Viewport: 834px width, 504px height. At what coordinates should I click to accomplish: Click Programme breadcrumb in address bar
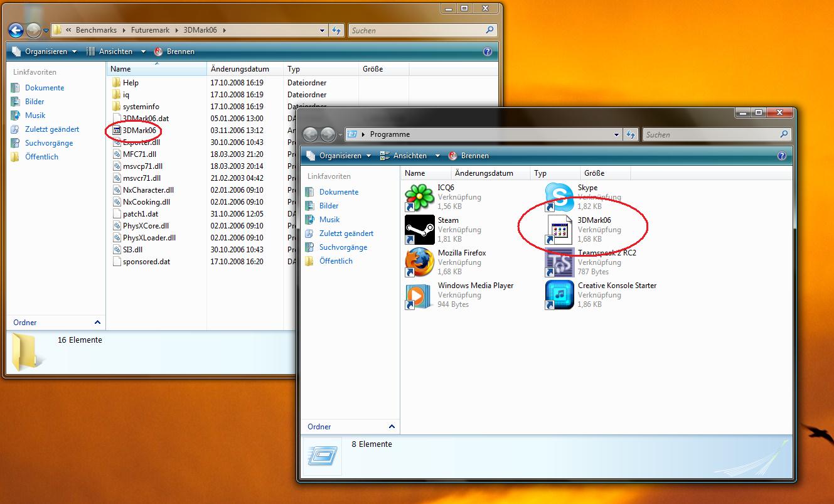(x=390, y=134)
